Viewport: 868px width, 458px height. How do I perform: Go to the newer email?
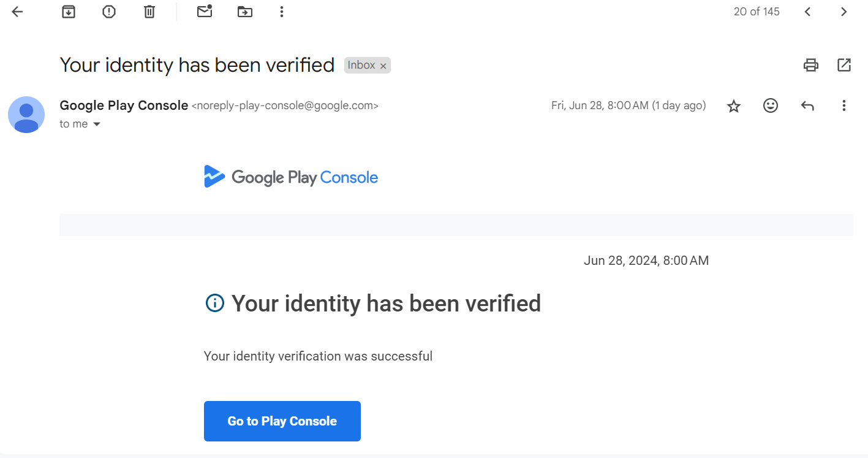coord(808,12)
